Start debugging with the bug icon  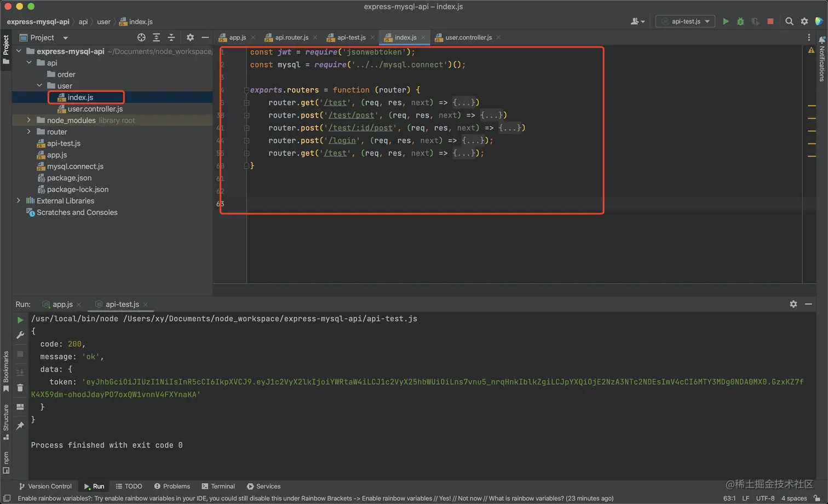coord(740,21)
